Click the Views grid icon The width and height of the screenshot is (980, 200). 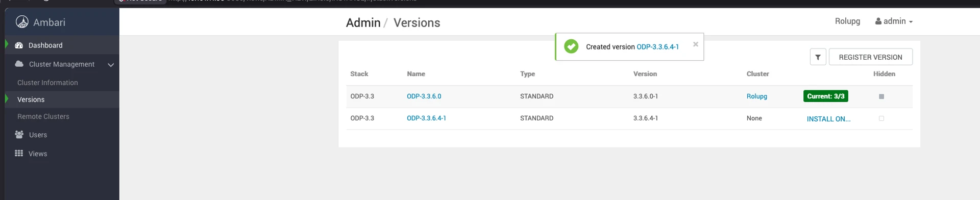point(19,153)
